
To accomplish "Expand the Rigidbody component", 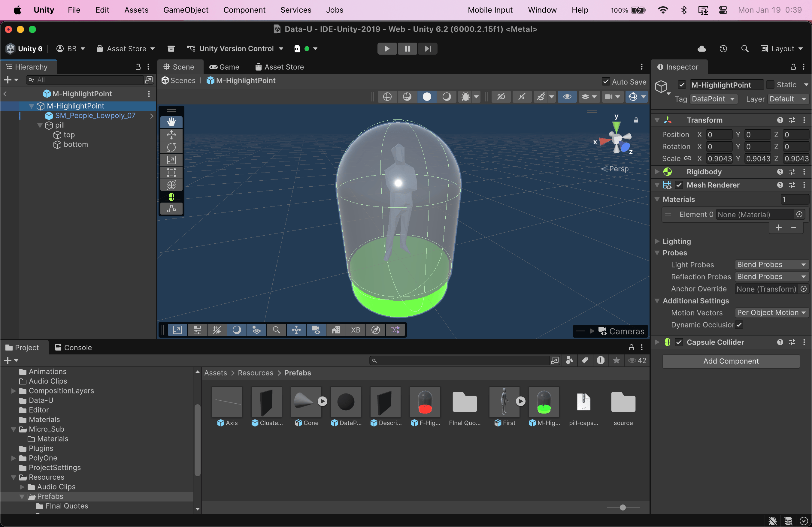I will pyautogui.click(x=657, y=172).
